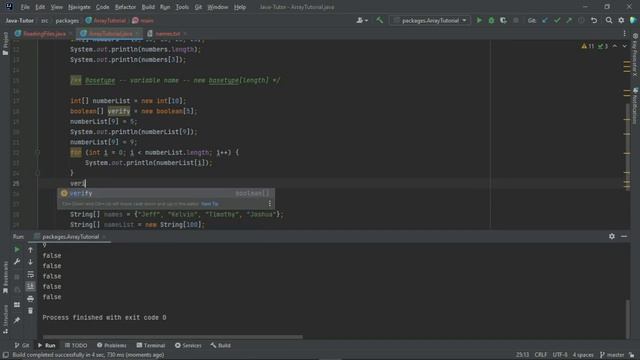The image size is (640, 360).
Task: Open the Tools menu
Action: pyautogui.click(x=182, y=7)
